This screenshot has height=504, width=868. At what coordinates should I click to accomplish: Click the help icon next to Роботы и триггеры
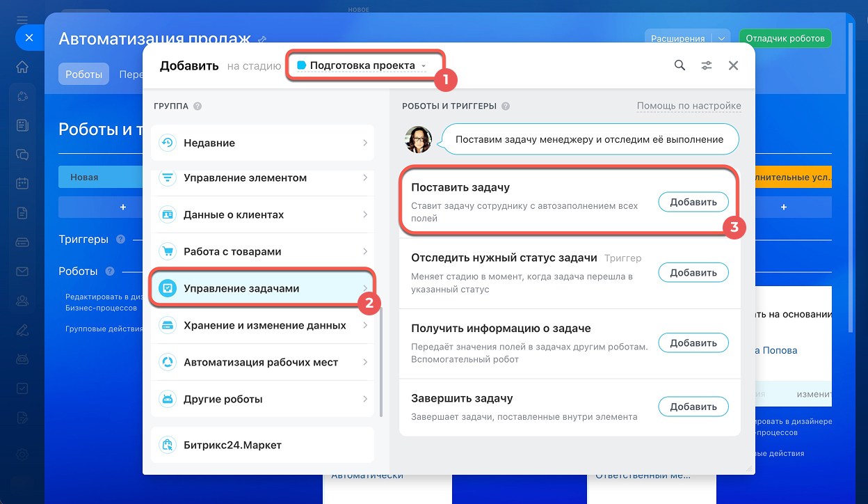[x=506, y=107]
